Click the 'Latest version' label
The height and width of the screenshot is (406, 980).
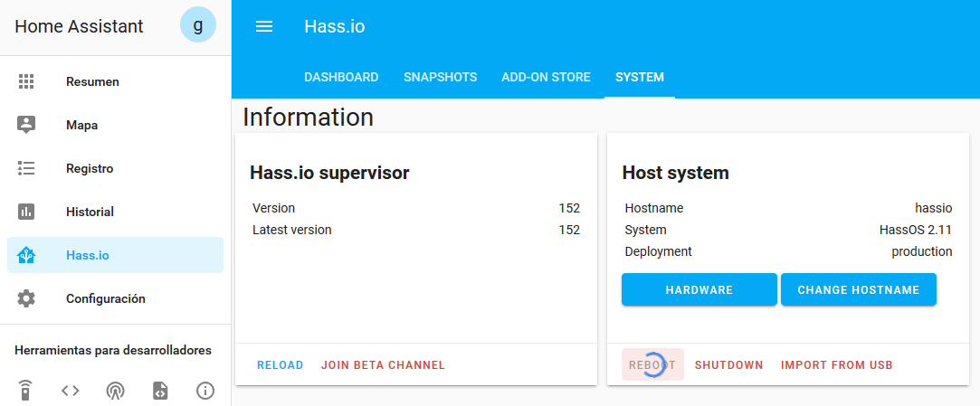tap(292, 230)
